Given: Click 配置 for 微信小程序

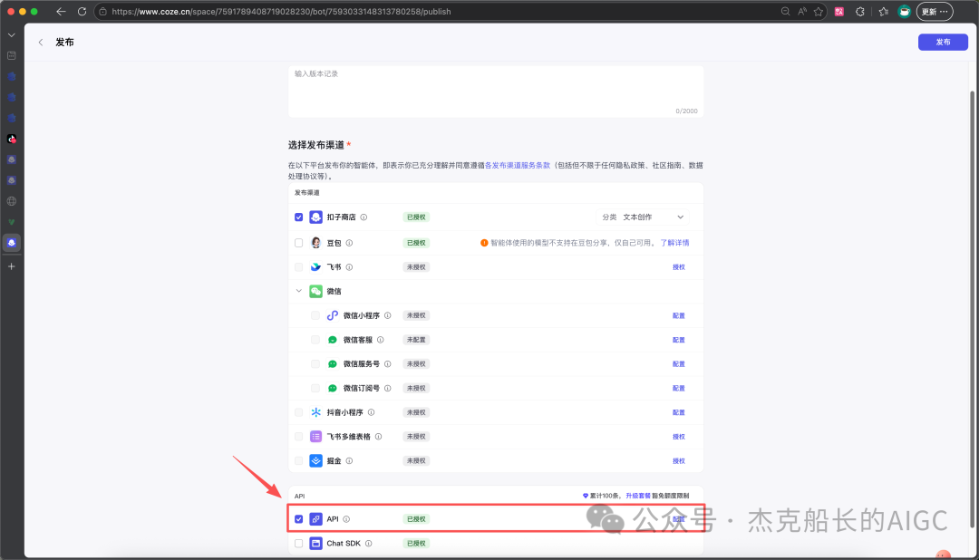Looking at the screenshot, I should click(679, 315).
